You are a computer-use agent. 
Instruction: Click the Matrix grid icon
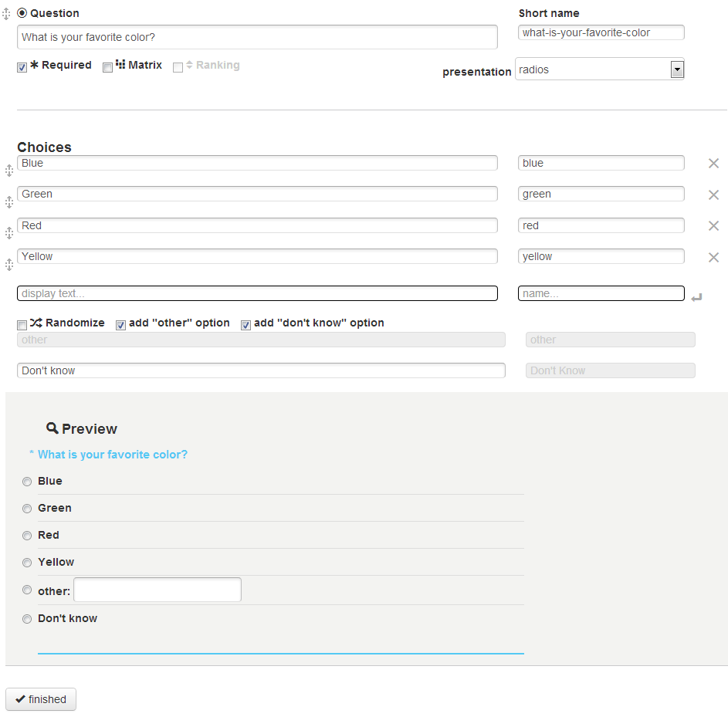120,64
